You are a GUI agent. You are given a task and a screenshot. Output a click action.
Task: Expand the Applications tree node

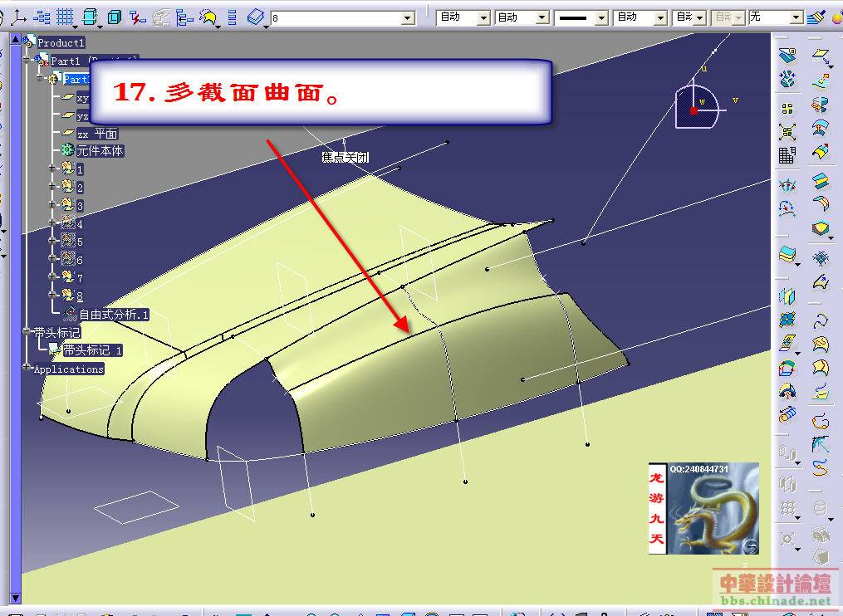coord(27,369)
